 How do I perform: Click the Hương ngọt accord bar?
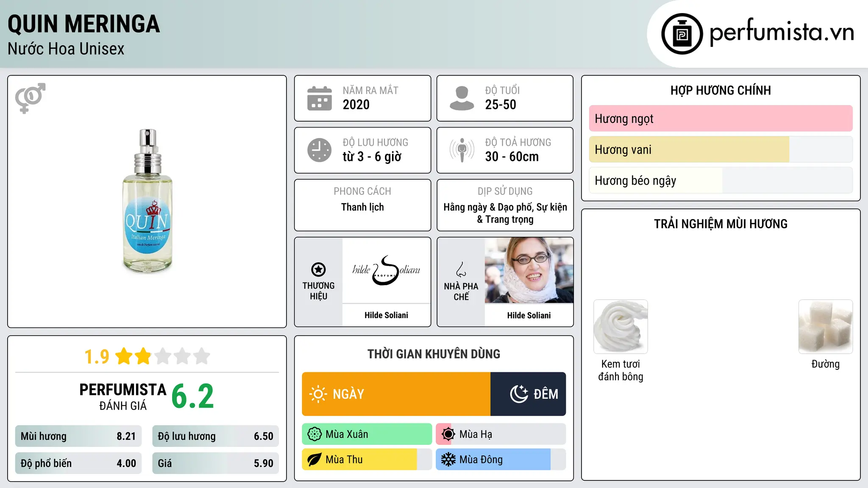coord(721,119)
